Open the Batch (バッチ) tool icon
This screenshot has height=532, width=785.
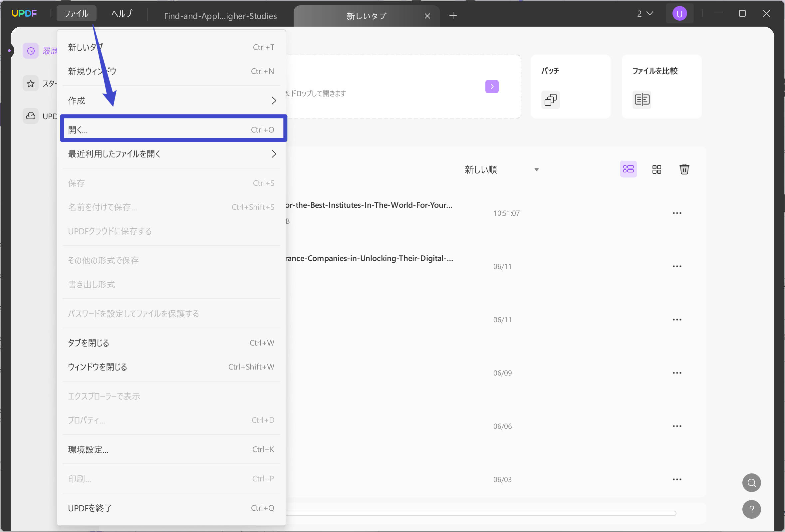pos(550,100)
